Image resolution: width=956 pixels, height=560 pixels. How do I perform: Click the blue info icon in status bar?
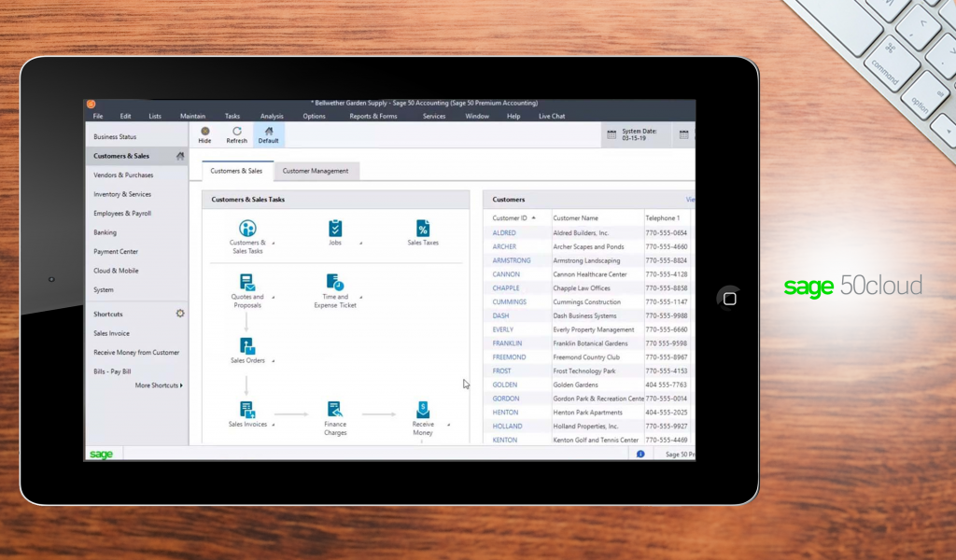point(640,454)
